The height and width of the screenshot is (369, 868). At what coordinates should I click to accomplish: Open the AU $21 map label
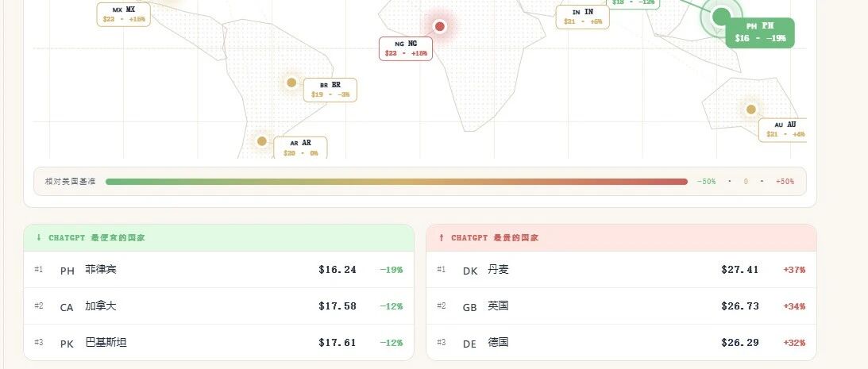[783, 130]
